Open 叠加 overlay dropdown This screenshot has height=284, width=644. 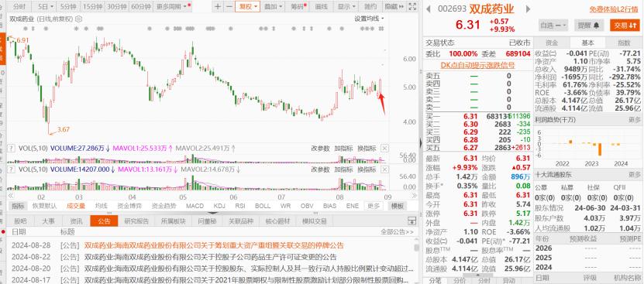[273, 6]
